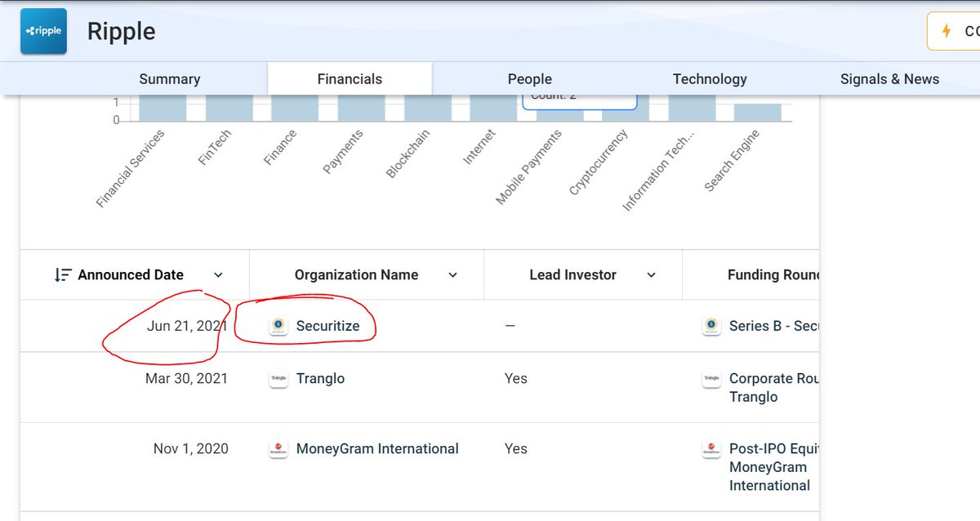Screen dimensions: 980x521
Task: Click the dash value in Securitize row
Action: coord(510,326)
